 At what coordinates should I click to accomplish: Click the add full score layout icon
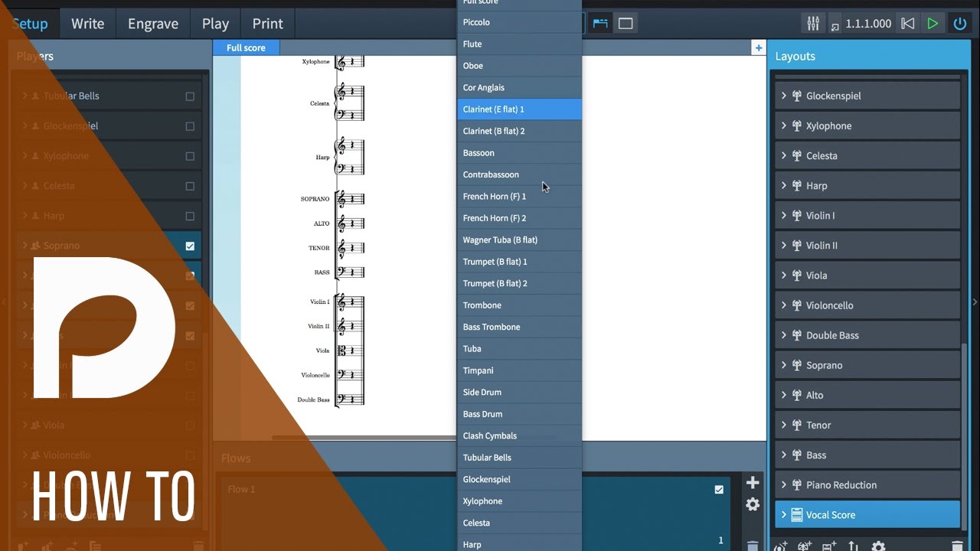click(780, 546)
